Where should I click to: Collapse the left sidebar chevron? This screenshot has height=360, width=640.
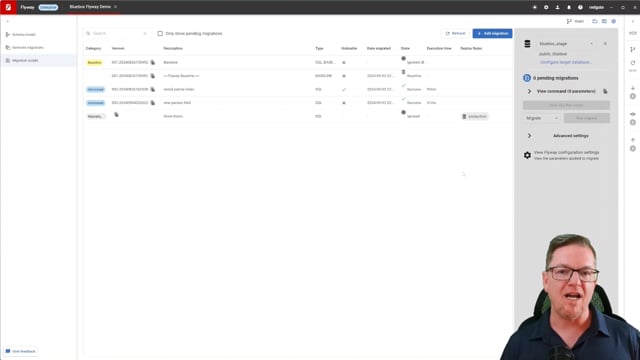click(x=7, y=21)
